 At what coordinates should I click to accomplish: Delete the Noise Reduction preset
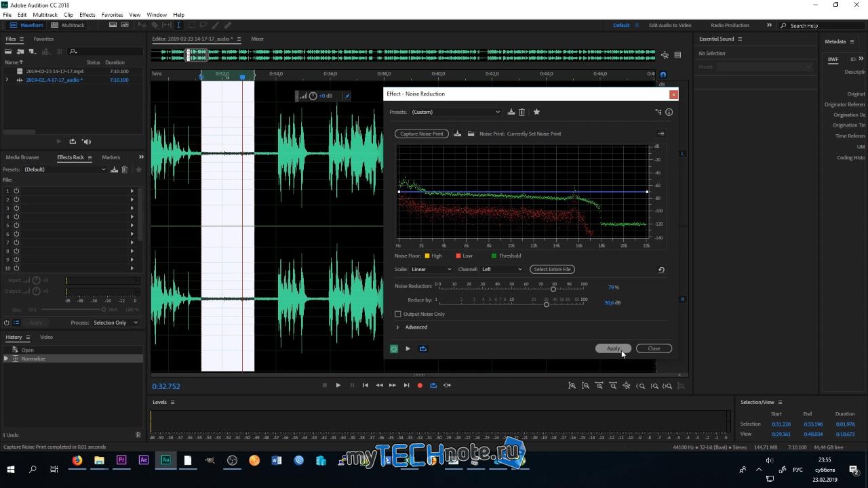(x=521, y=112)
